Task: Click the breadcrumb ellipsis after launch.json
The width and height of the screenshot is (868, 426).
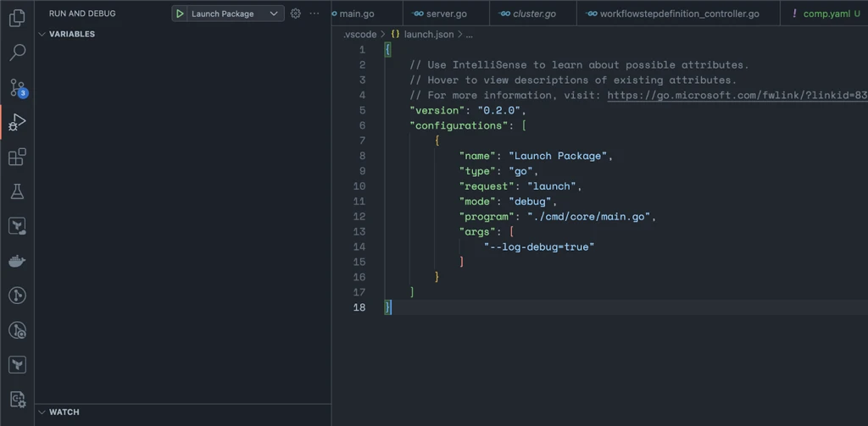Action: pyautogui.click(x=469, y=35)
